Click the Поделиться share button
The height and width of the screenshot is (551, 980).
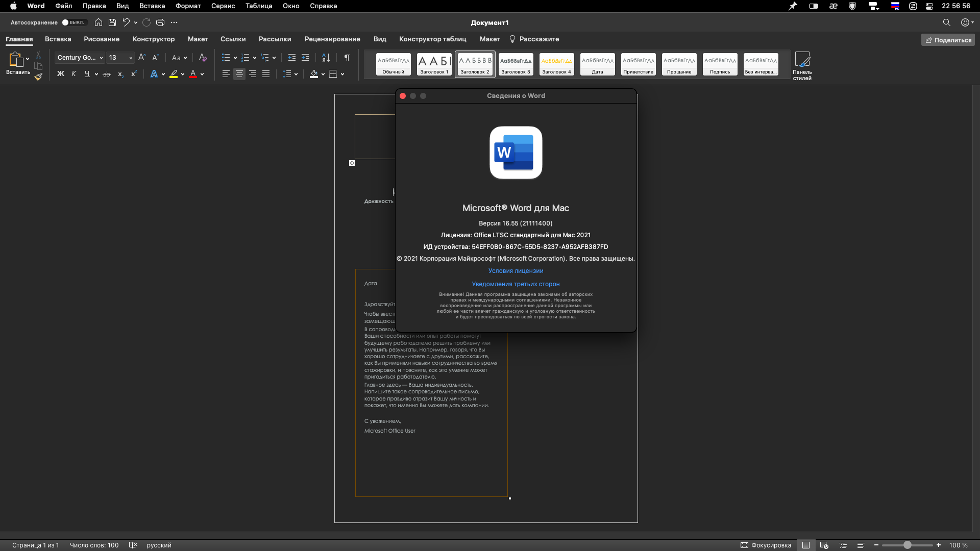click(948, 40)
